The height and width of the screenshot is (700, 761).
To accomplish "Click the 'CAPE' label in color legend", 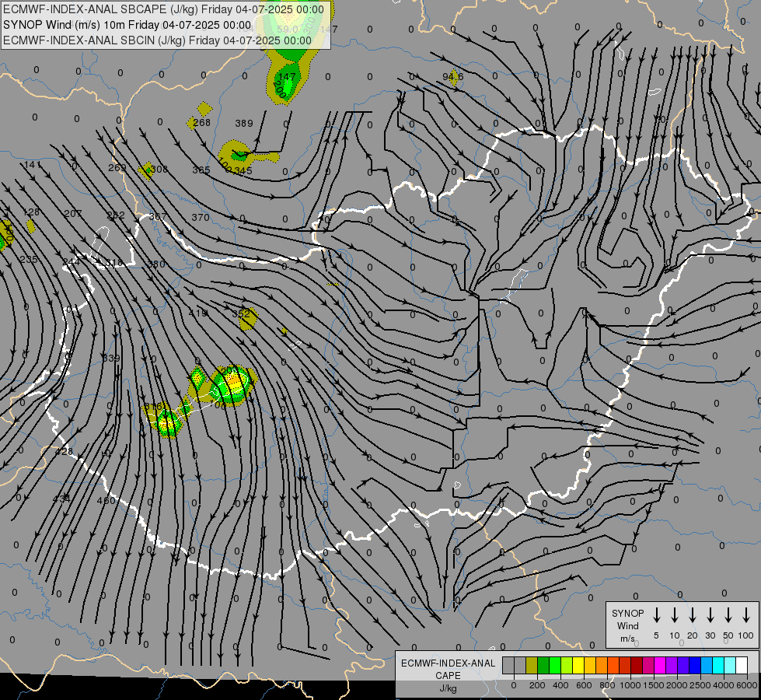I will (448, 675).
